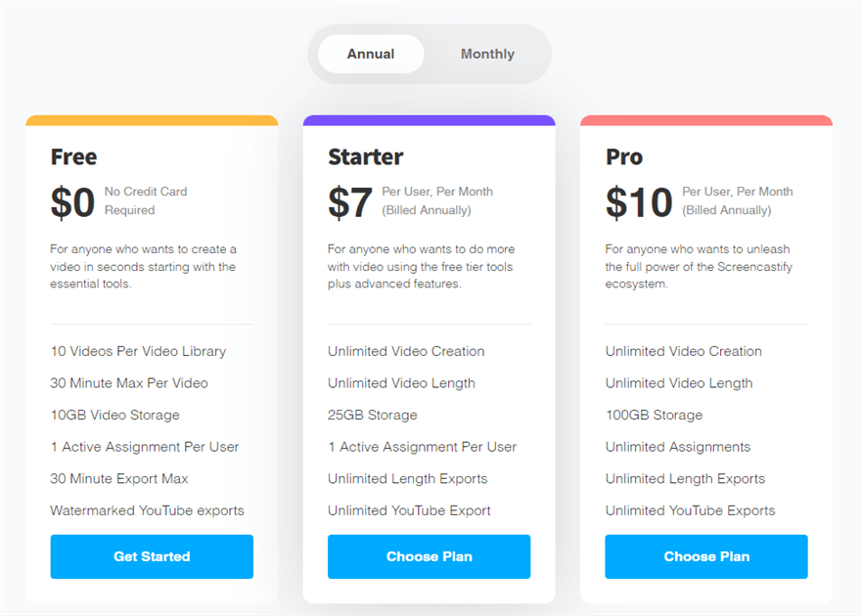This screenshot has width=861, height=616.
Task: Click Get Started on the Free plan
Action: [x=152, y=556]
